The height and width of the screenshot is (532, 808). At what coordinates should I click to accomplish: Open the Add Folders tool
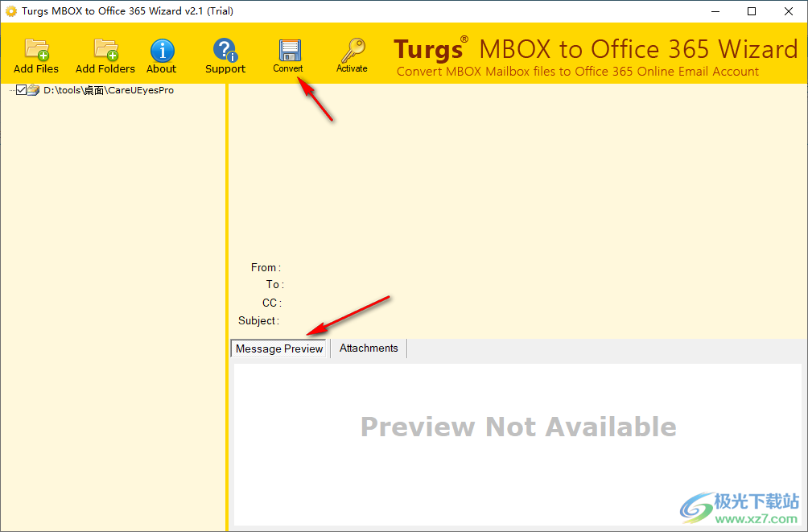pos(105,56)
